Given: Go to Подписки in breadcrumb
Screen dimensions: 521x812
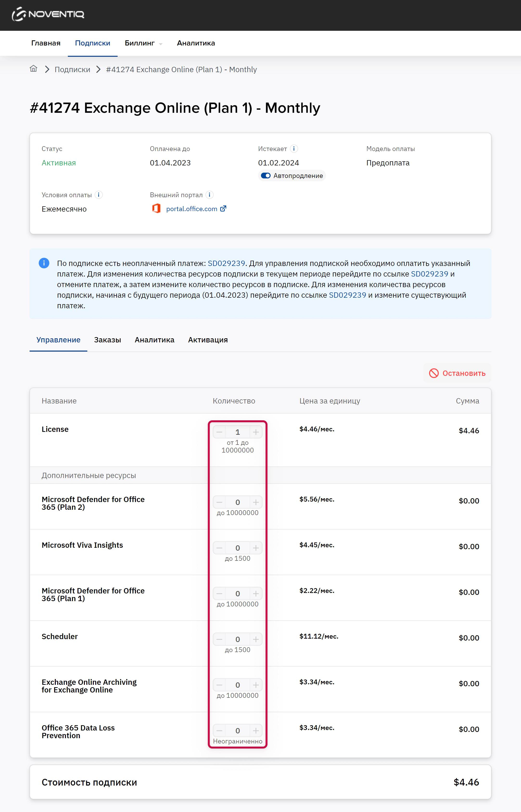Looking at the screenshot, I should 72,70.
